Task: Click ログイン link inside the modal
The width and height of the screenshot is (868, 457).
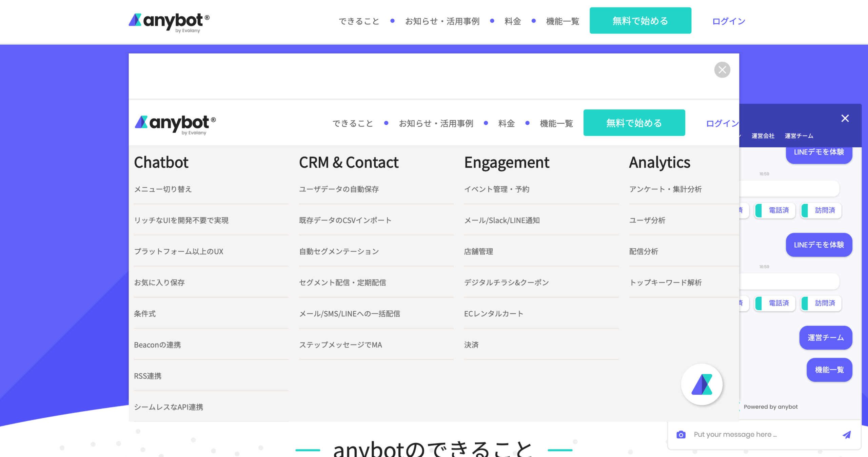Action: [x=722, y=123]
